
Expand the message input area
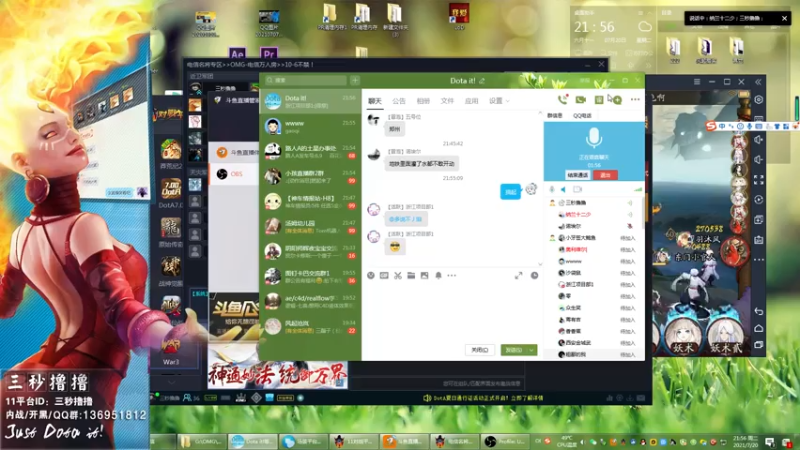(x=518, y=276)
